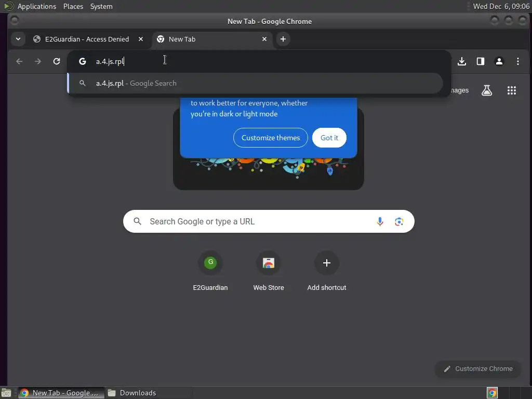The width and height of the screenshot is (532, 399).
Task: Open the Chrome downloads icon
Action: (x=462, y=61)
